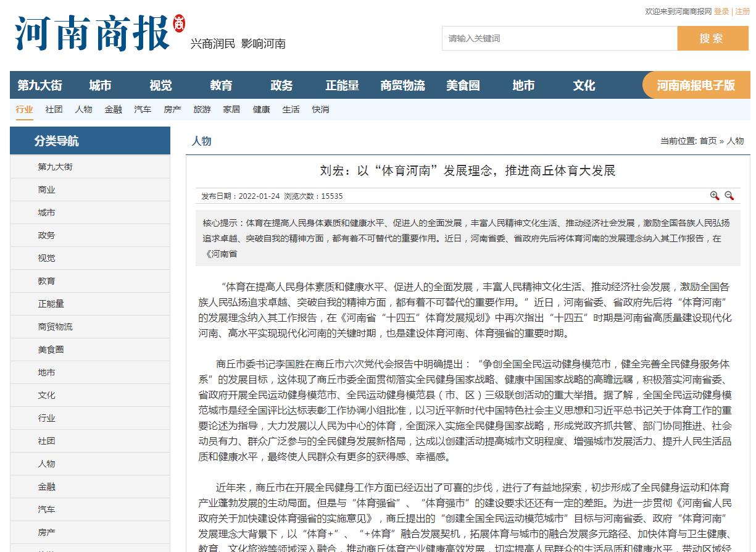Open 商贸物流 in main navigation bar

[x=402, y=85]
